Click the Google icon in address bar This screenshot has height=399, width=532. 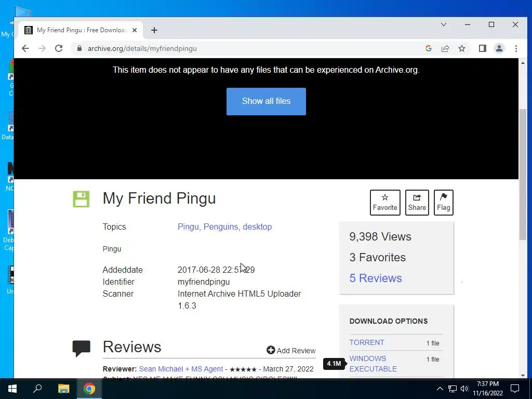(x=429, y=48)
